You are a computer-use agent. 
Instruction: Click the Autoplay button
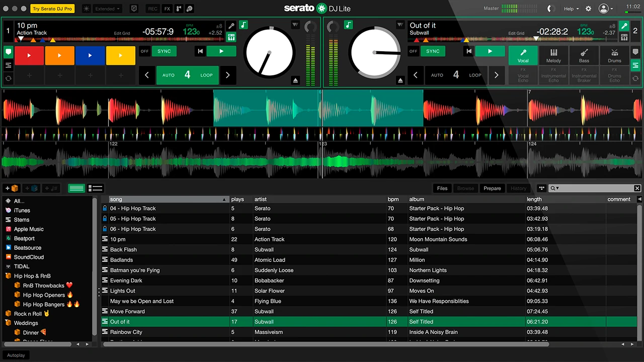16,355
